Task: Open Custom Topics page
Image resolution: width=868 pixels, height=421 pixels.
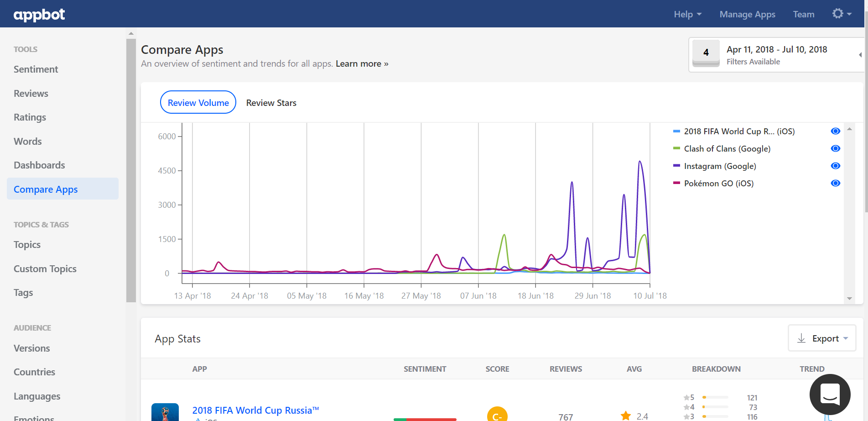Action: (x=45, y=269)
